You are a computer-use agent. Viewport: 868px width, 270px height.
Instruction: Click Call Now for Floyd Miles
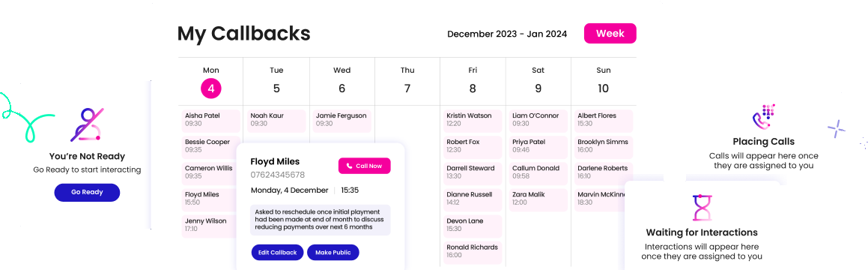click(x=364, y=166)
